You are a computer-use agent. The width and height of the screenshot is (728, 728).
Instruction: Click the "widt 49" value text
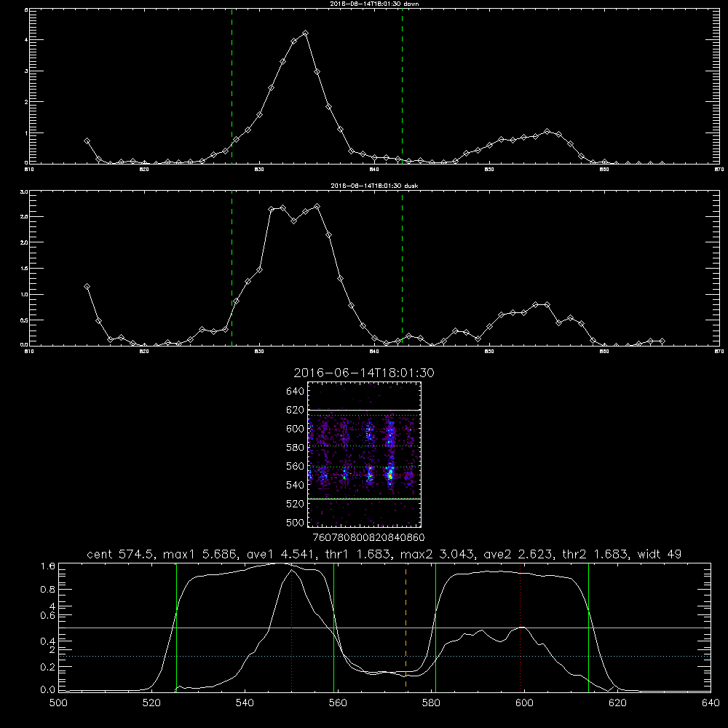click(660, 554)
